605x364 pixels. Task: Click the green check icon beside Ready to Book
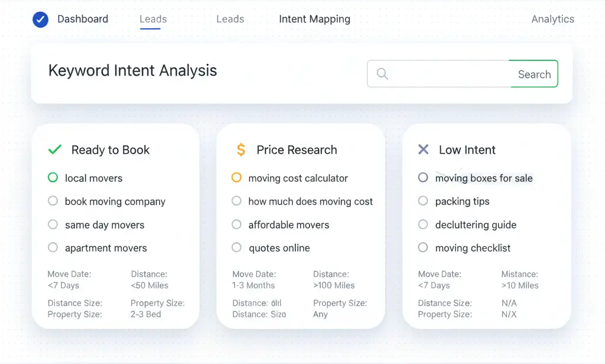(55, 149)
